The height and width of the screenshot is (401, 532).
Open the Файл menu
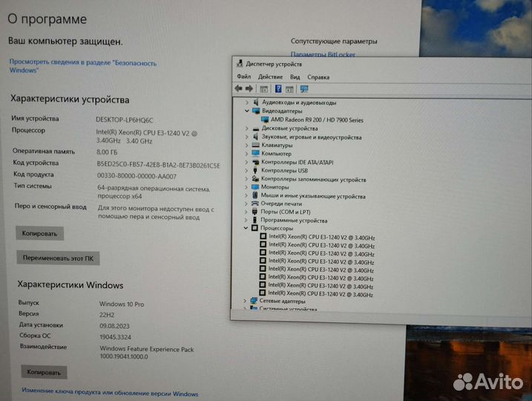243,76
